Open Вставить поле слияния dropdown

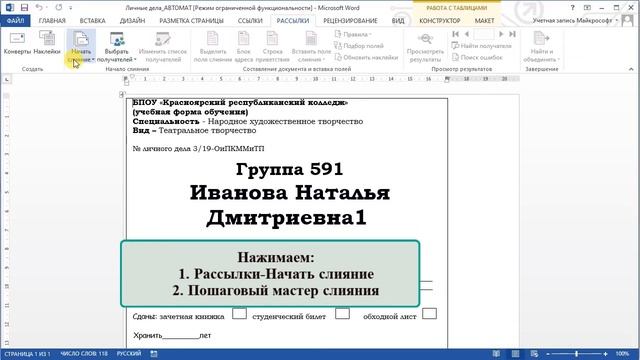click(x=311, y=47)
